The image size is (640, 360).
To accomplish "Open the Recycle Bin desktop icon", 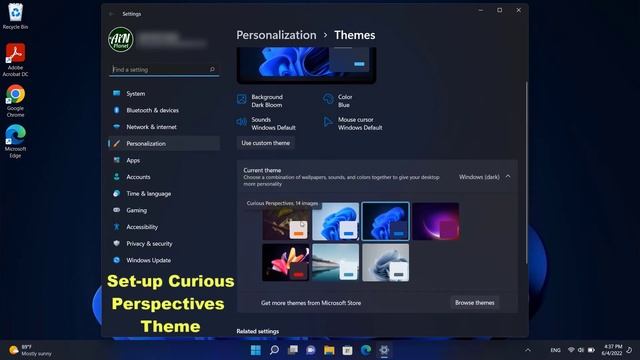I will 15,16.
